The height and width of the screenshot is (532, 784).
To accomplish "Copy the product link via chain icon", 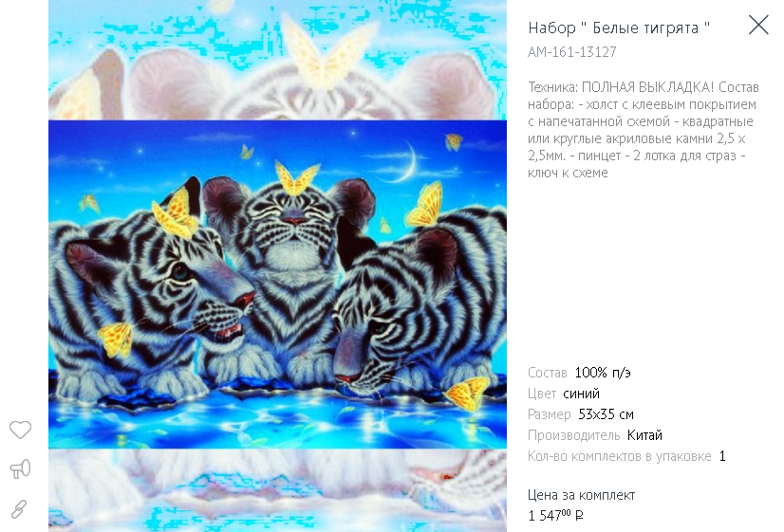I will [20, 509].
